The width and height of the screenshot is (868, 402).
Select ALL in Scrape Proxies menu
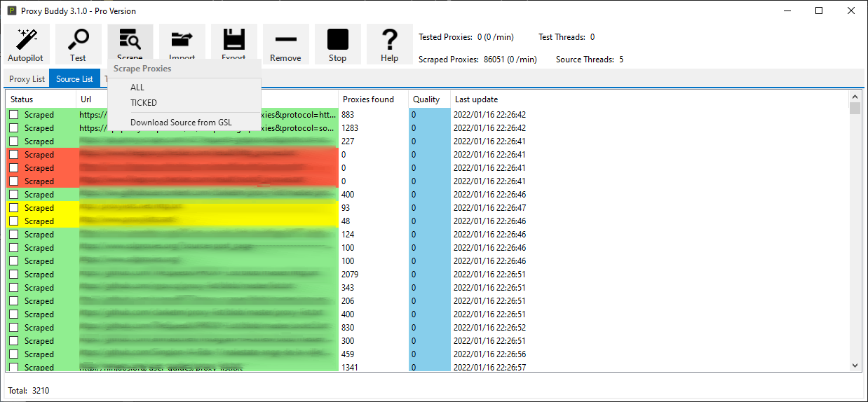point(137,88)
